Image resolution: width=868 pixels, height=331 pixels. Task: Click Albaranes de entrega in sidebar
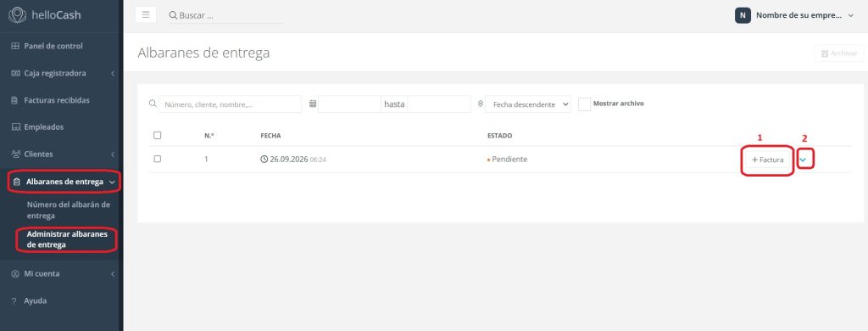point(64,182)
